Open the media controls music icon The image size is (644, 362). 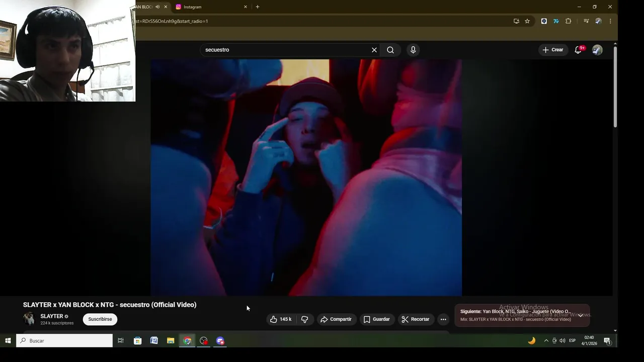586,21
